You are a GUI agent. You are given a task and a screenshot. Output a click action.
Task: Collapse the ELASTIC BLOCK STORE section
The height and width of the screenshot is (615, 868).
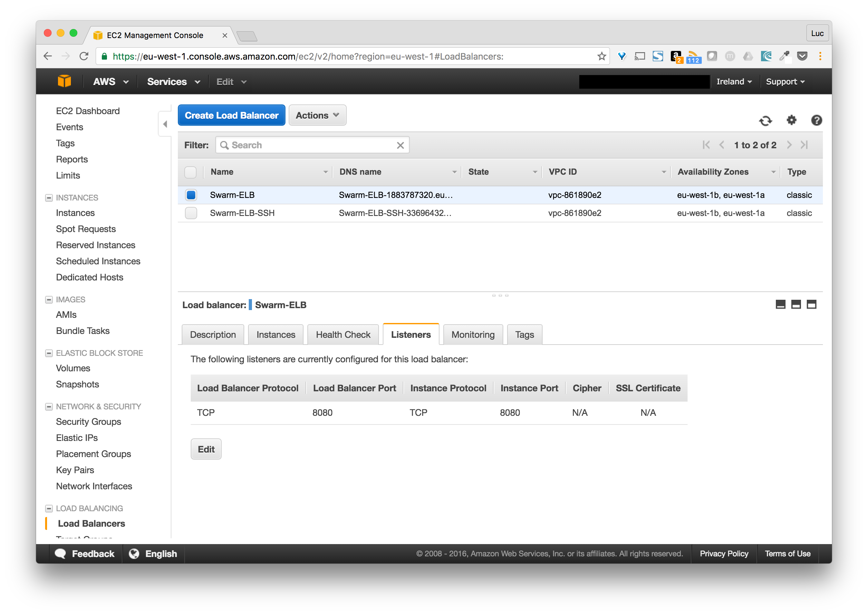[x=49, y=353]
